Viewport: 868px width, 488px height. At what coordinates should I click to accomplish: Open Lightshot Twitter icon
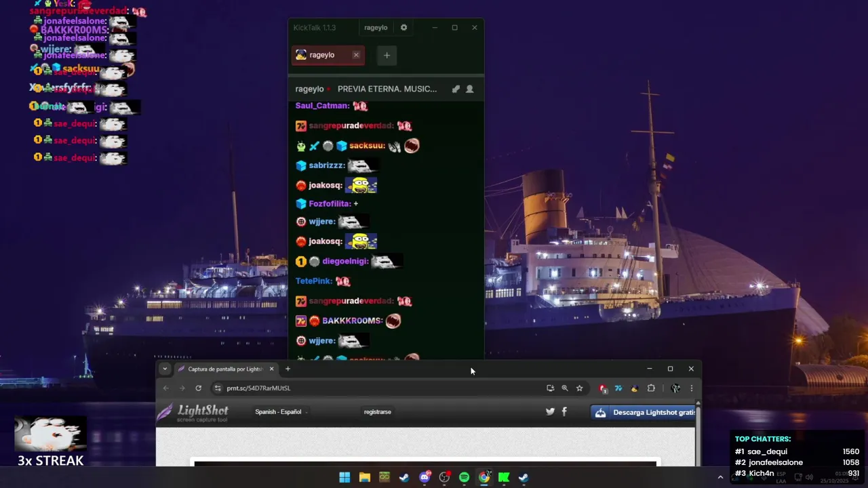[x=550, y=411]
